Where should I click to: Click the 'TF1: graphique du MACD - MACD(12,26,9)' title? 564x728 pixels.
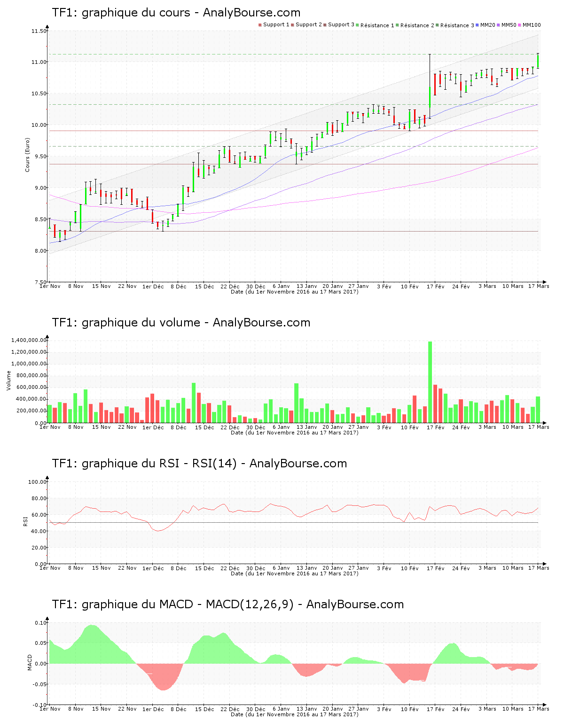click(228, 604)
